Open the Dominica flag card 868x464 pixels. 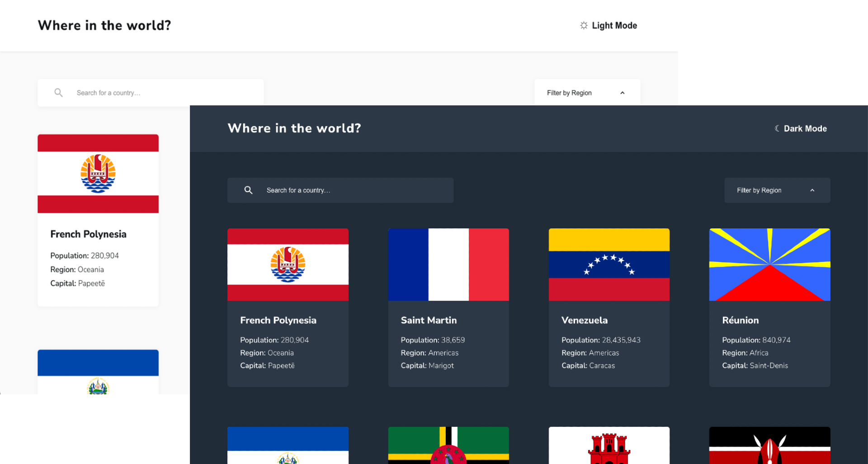(x=448, y=445)
